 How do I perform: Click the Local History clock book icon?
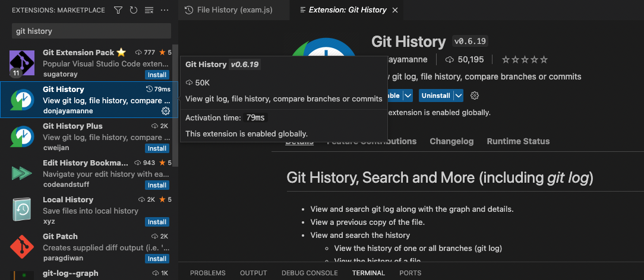point(22,210)
